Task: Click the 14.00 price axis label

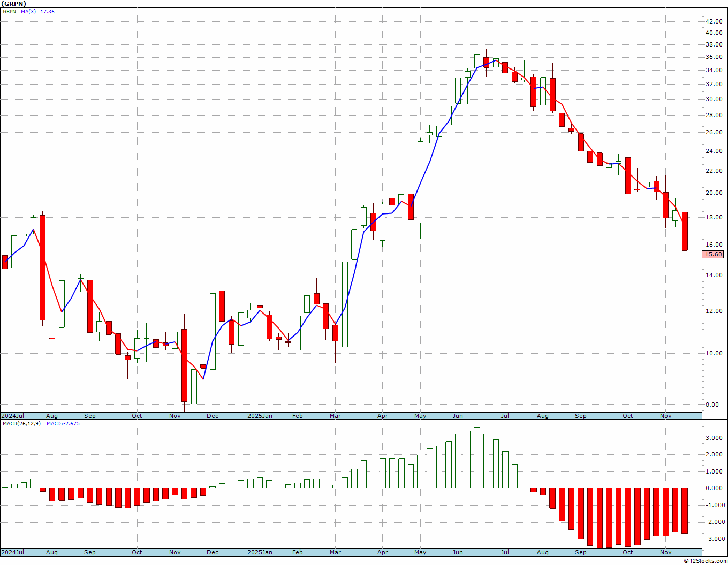Action: 713,275
